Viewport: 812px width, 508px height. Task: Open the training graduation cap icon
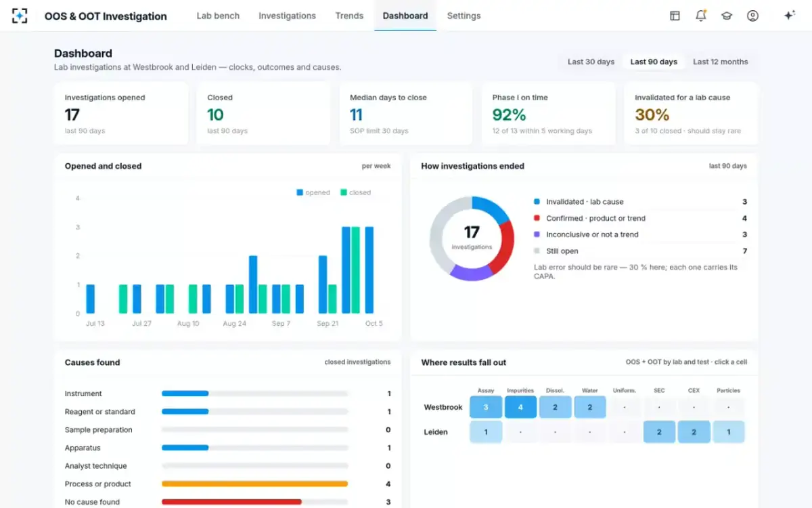tap(727, 16)
